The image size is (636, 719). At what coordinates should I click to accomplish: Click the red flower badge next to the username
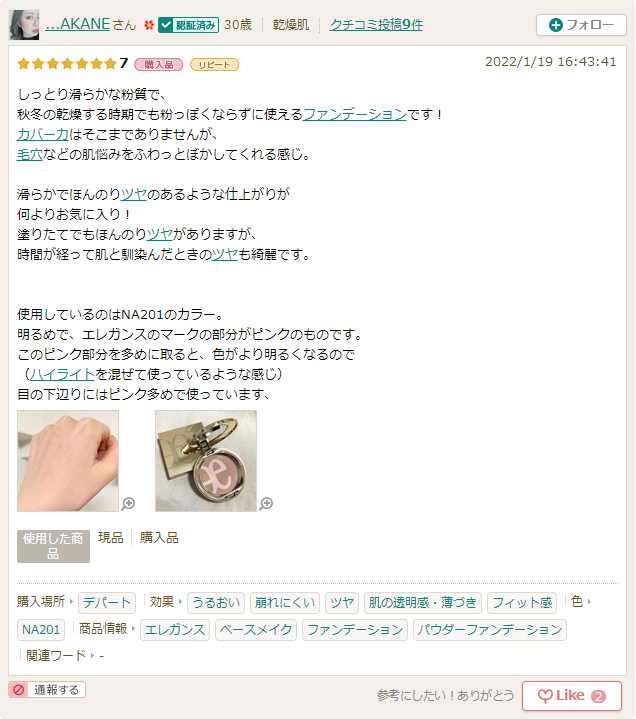pyautogui.click(x=149, y=25)
